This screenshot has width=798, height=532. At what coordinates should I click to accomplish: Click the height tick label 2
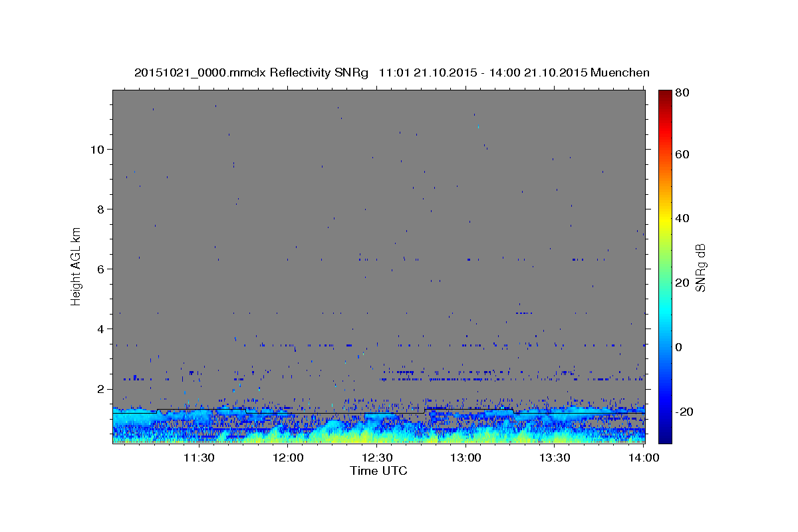point(100,389)
